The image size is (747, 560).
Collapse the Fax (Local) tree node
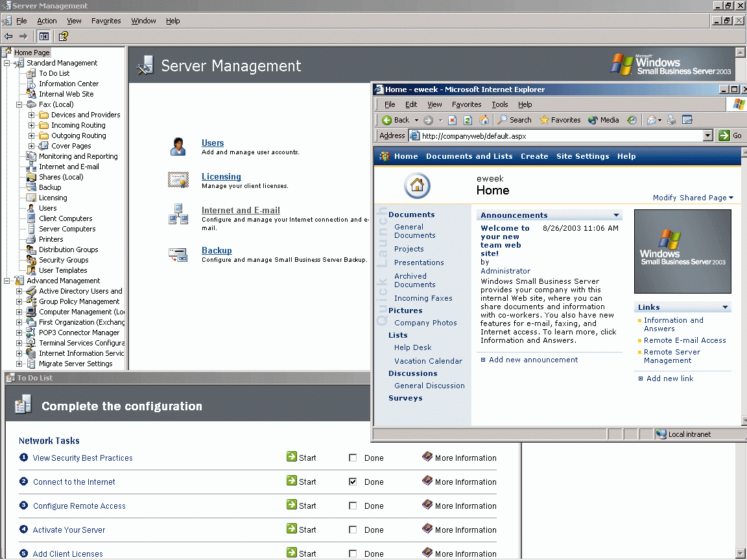tap(19, 104)
